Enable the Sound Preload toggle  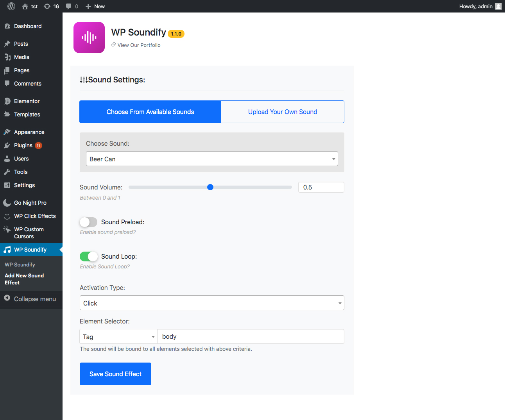(x=88, y=222)
